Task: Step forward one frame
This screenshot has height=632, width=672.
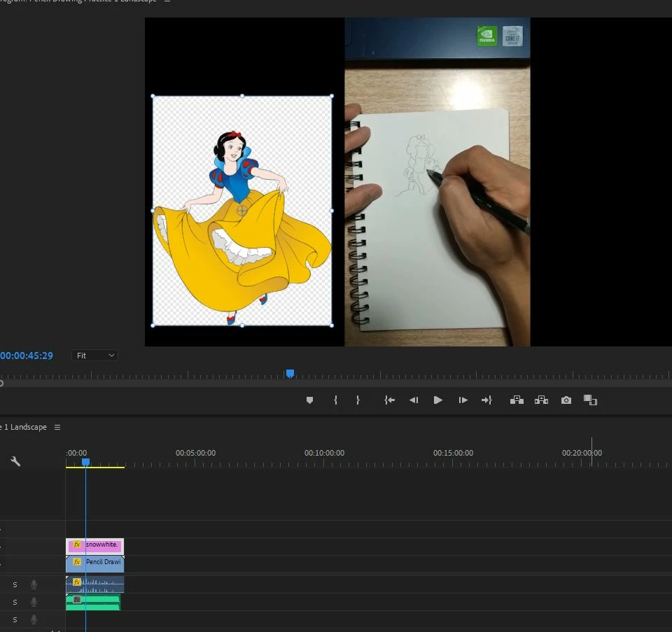Action: tap(463, 400)
